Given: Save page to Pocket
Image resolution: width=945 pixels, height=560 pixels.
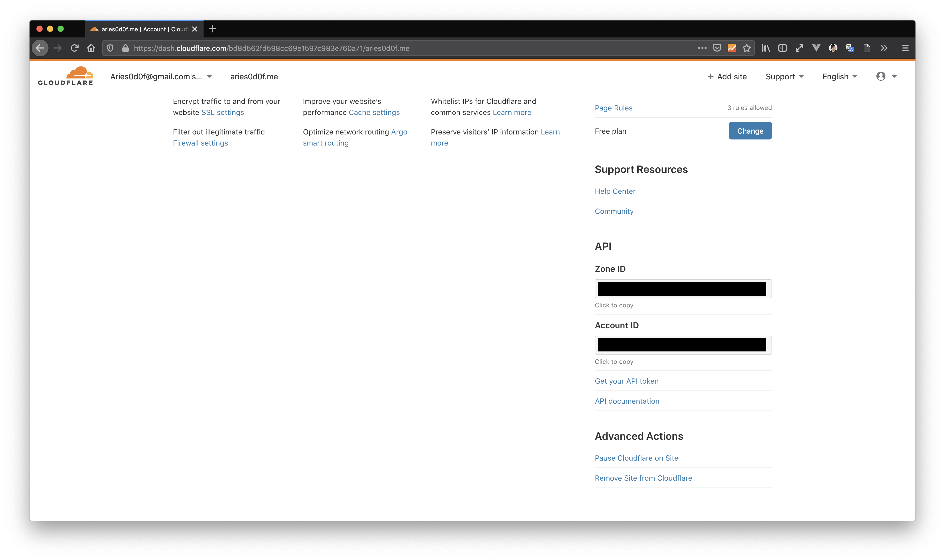Looking at the screenshot, I should (x=717, y=48).
